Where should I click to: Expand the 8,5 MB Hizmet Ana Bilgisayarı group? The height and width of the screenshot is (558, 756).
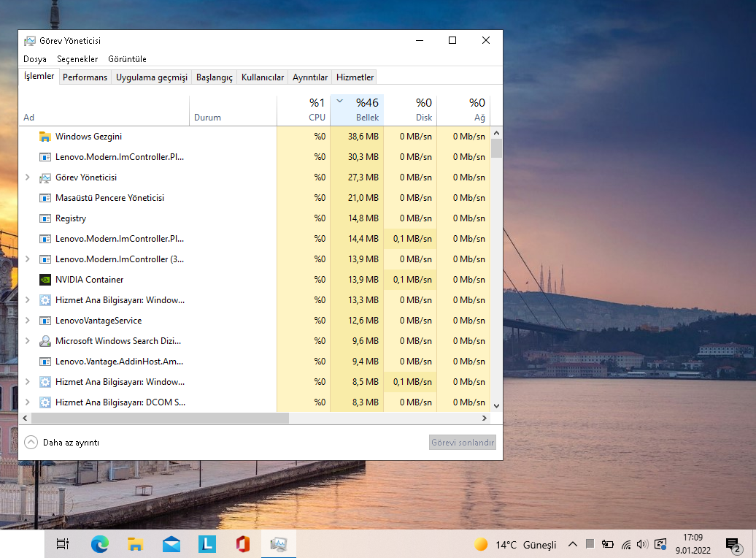click(x=28, y=382)
